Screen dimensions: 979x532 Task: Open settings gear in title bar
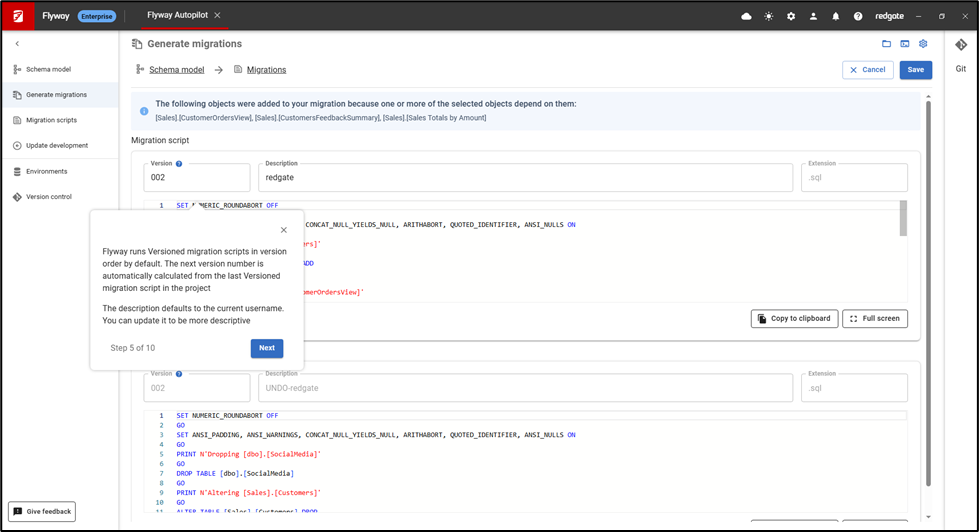pos(791,16)
